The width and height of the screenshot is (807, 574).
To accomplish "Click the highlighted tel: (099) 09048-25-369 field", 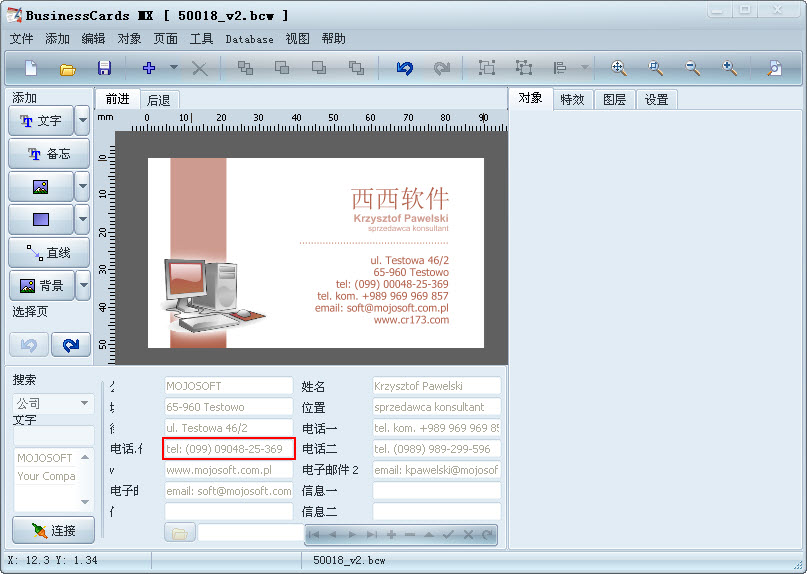I will click(x=229, y=449).
